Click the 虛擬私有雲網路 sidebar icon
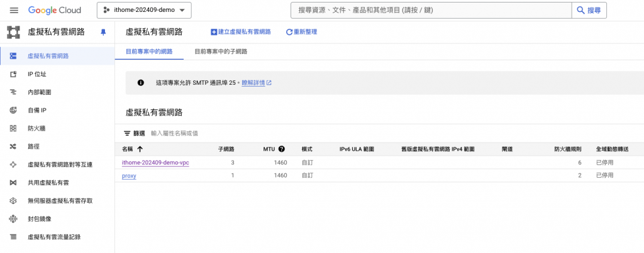 (x=13, y=56)
